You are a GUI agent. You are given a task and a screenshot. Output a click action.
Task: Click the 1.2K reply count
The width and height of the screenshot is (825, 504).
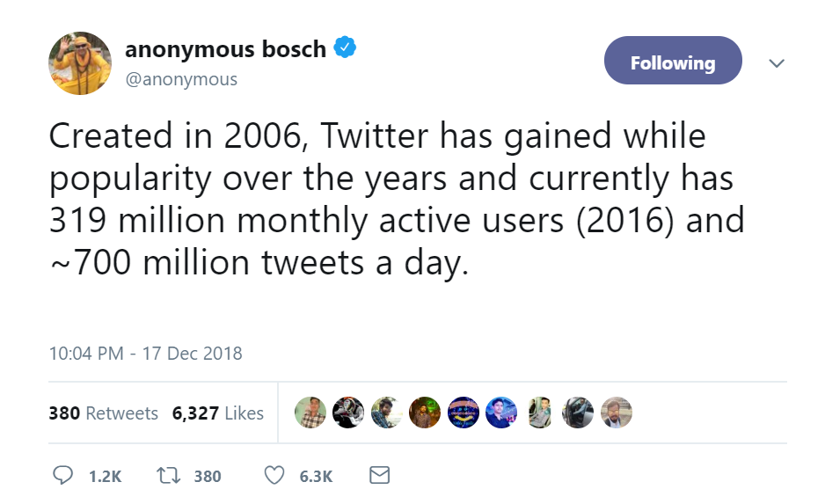106,476
